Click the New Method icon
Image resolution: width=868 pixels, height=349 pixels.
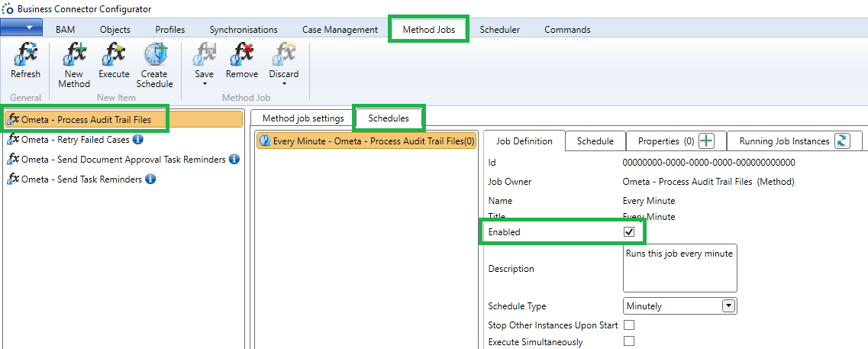click(74, 54)
